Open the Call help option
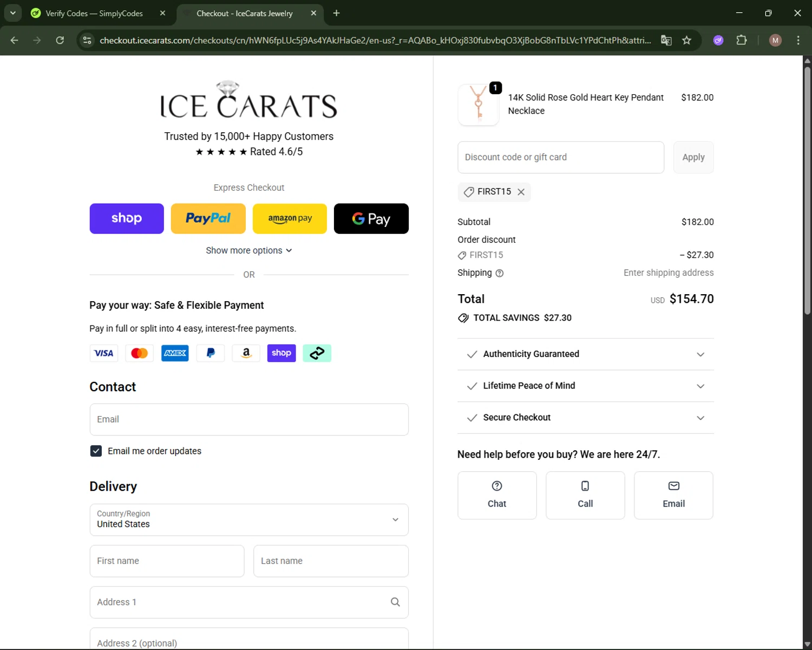Viewport: 812px width, 650px height. pos(585,496)
